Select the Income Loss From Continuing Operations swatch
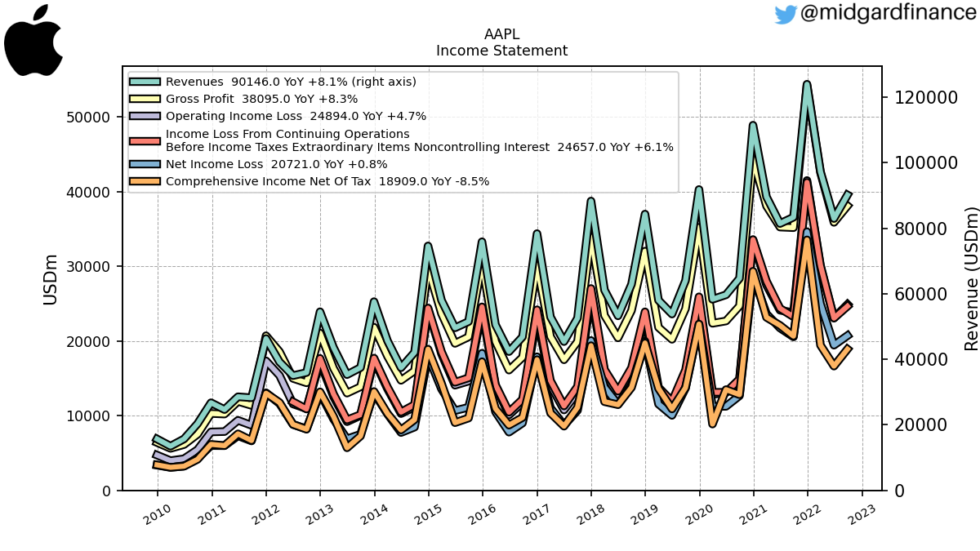The width and height of the screenshot is (980, 551). click(145, 140)
